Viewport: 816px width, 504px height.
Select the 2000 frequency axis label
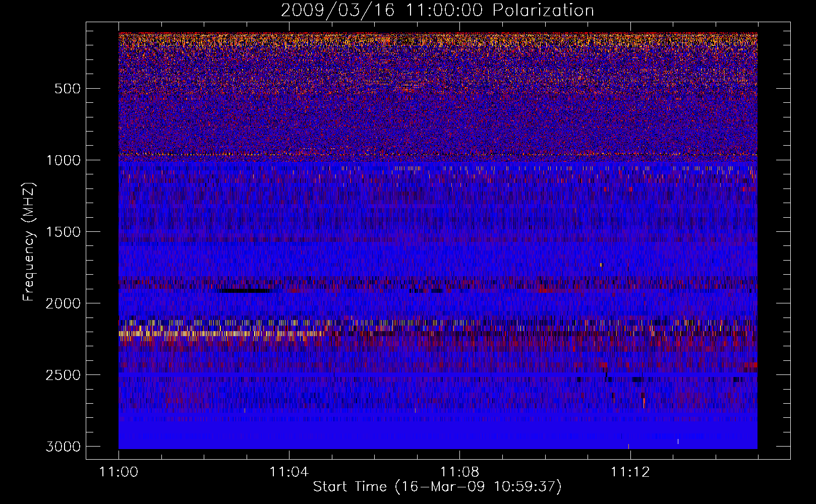pos(63,303)
